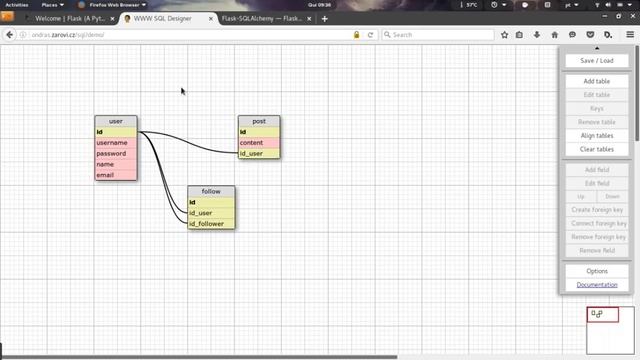Screen dimensions: 640x360
Task: Open the Documentation link
Action: (x=597, y=284)
